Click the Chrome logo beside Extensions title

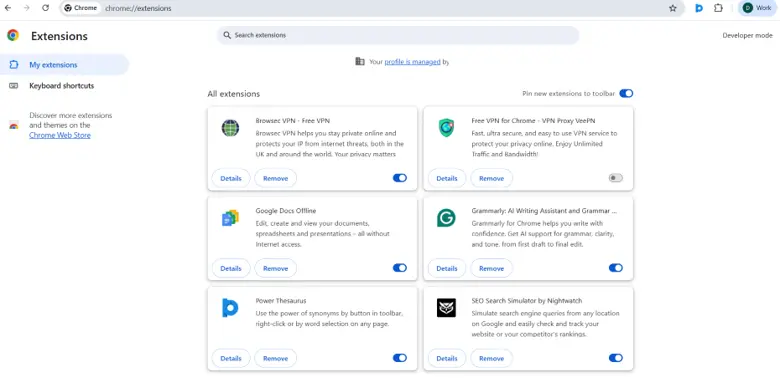pyautogui.click(x=13, y=35)
